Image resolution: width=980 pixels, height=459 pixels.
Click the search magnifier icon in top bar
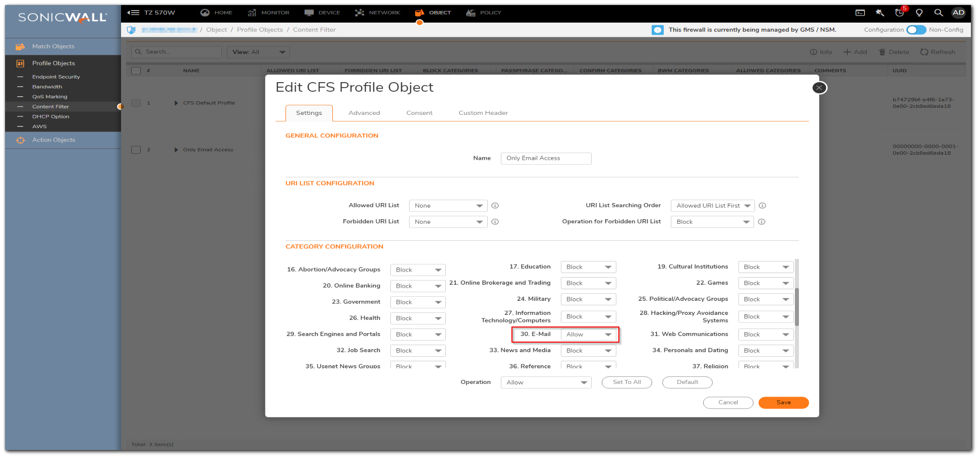[x=938, y=13]
